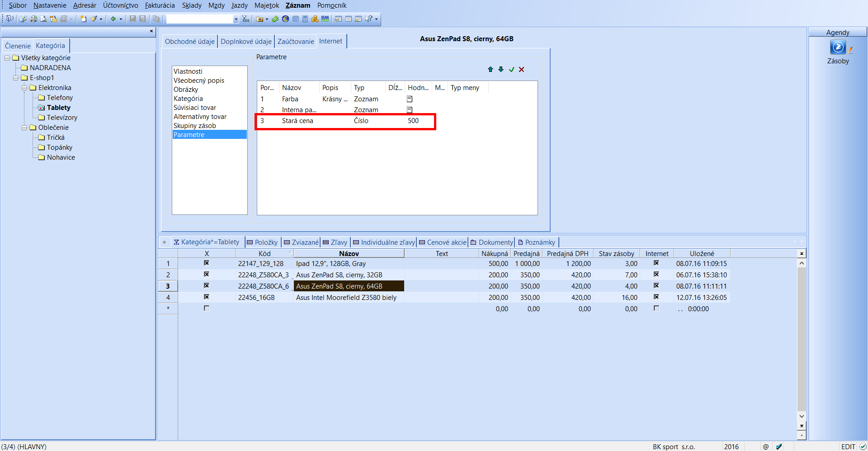Toggle X checkbox for 22248_Z580CA_6 row
The height and width of the screenshot is (451, 868).
click(x=207, y=285)
